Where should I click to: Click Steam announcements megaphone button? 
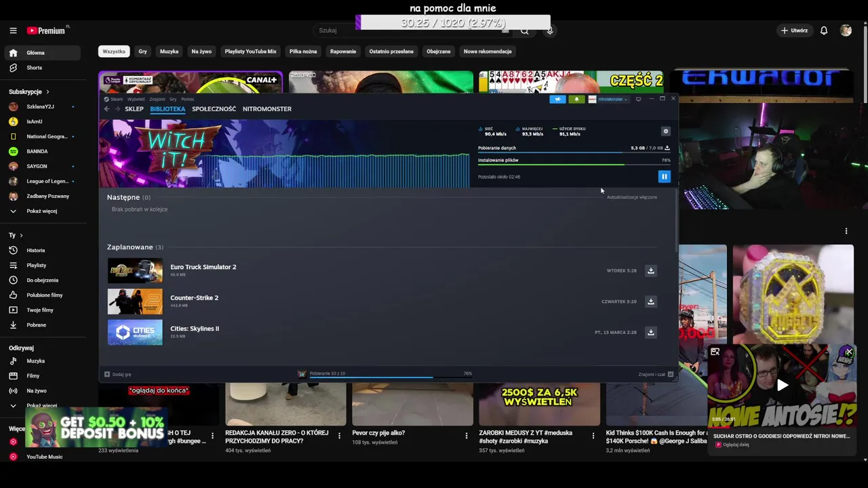tap(557, 99)
